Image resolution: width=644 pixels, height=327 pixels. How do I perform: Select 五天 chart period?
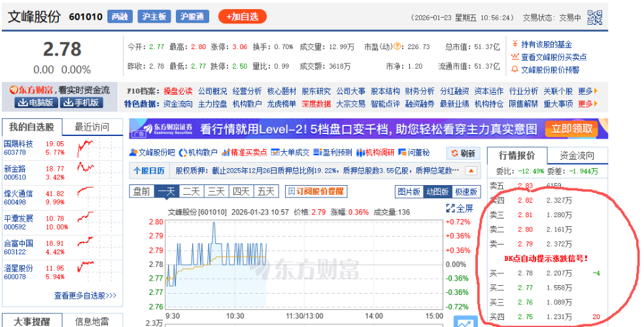(x=266, y=192)
